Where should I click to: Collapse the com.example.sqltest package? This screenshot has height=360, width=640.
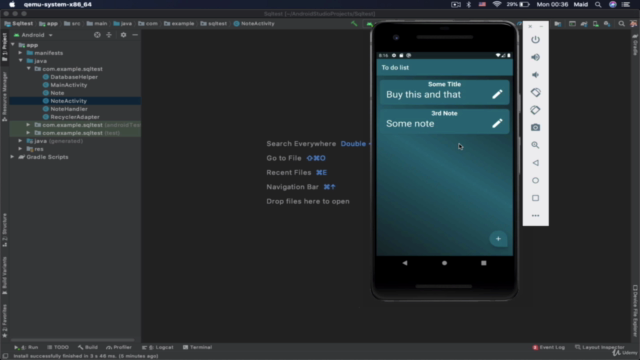click(29, 69)
